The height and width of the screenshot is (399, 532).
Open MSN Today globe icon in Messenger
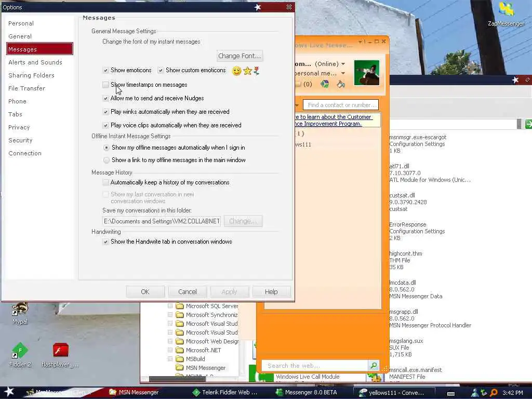(325, 84)
